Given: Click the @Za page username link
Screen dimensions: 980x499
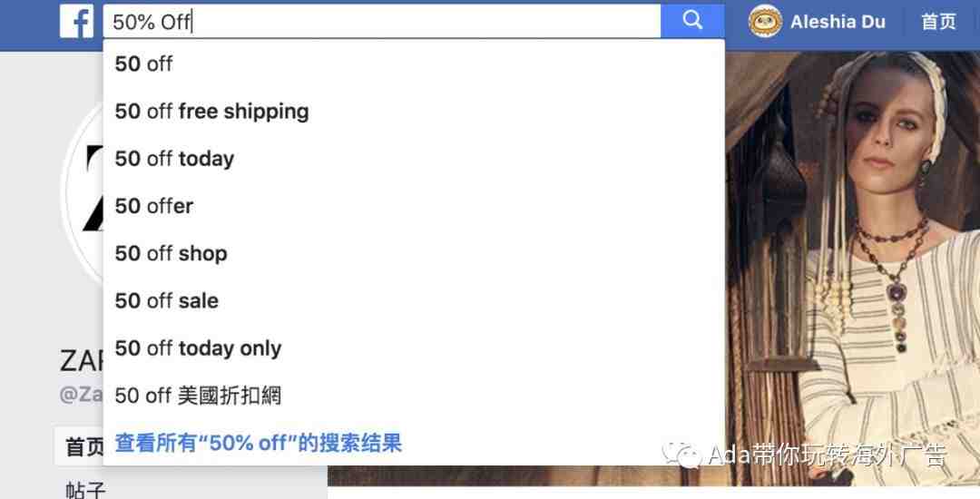Looking at the screenshot, I should coord(82,395).
